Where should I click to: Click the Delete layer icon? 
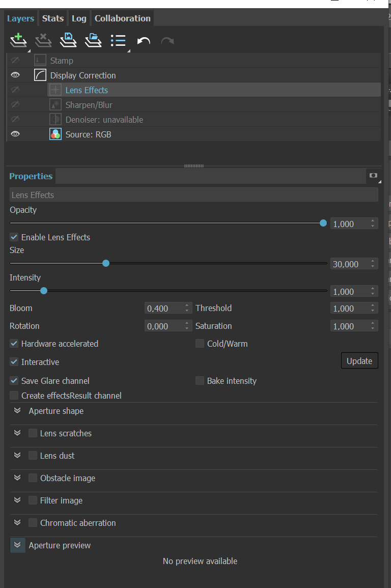click(43, 41)
